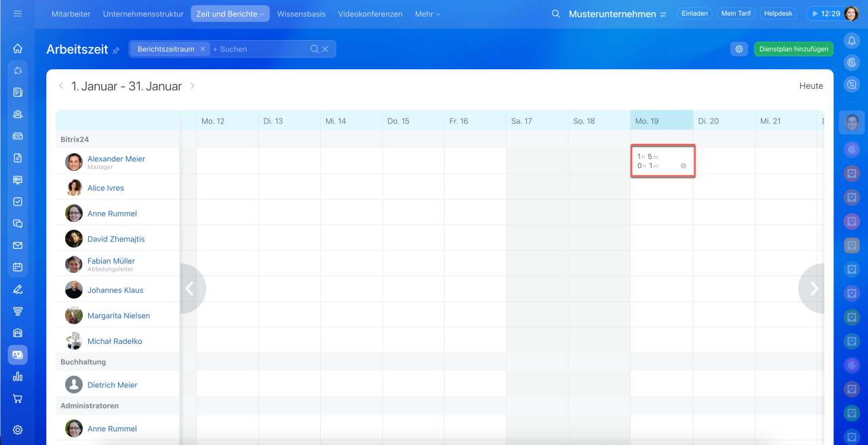Expand the Mehr menu
Image resolution: width=868 pixels, height=445 pixels.
(x=427, y=14)
